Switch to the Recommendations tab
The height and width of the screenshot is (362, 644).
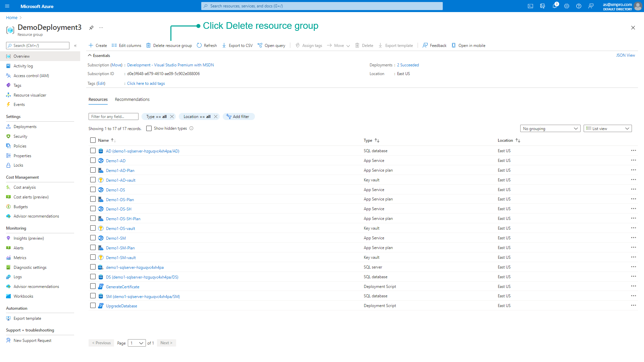pyautogui.click(x=132, y=100)
